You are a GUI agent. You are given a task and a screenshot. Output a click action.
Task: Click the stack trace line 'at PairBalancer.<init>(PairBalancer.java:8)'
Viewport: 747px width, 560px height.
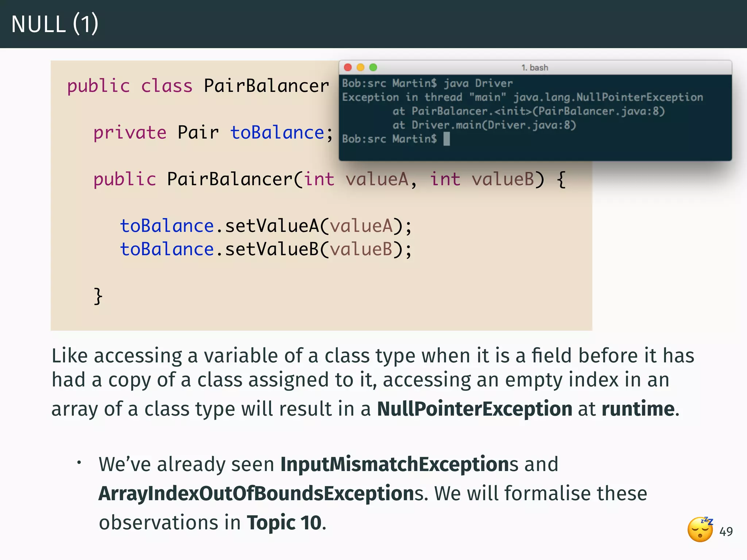529,111
